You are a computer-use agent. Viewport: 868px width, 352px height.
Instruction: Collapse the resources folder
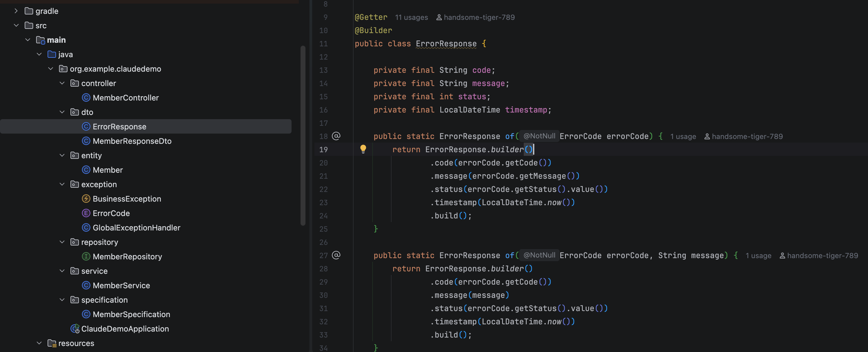[39, 343]
